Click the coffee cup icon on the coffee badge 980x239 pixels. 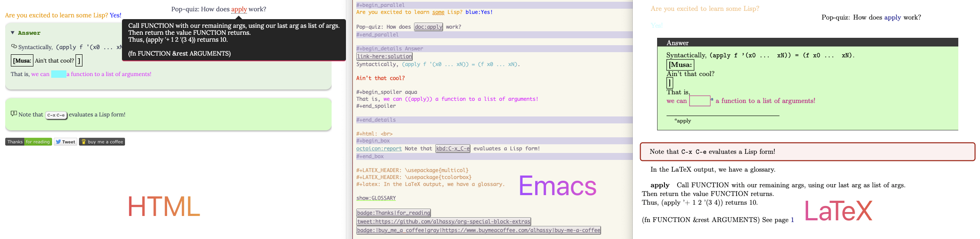click(84, 142)
